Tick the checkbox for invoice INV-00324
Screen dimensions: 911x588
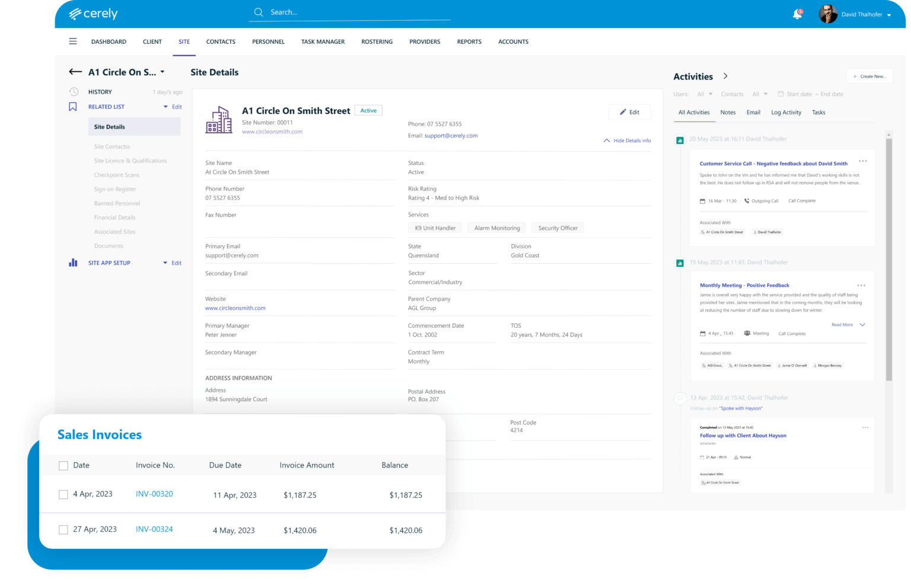pos(63,530)
